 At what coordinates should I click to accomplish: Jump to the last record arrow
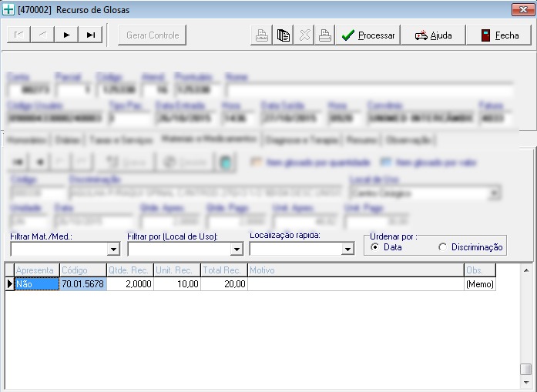(90, 35)
